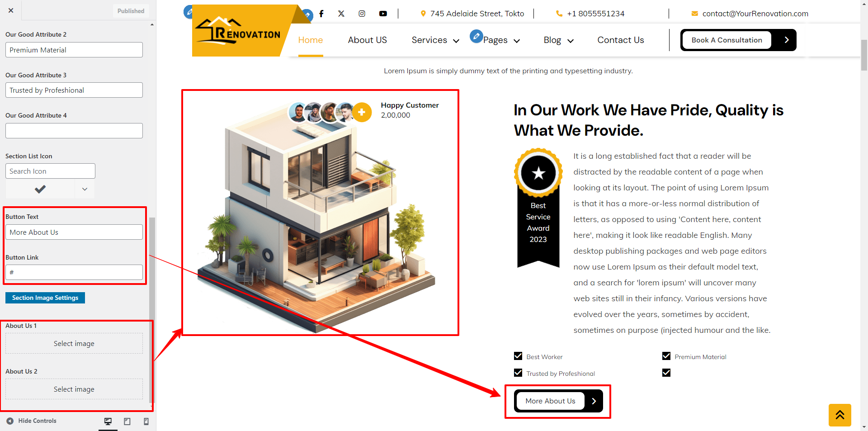Toggle the Best Worker checkbox
This screenshot has width=868, height=431.
(x=518, y=356)
